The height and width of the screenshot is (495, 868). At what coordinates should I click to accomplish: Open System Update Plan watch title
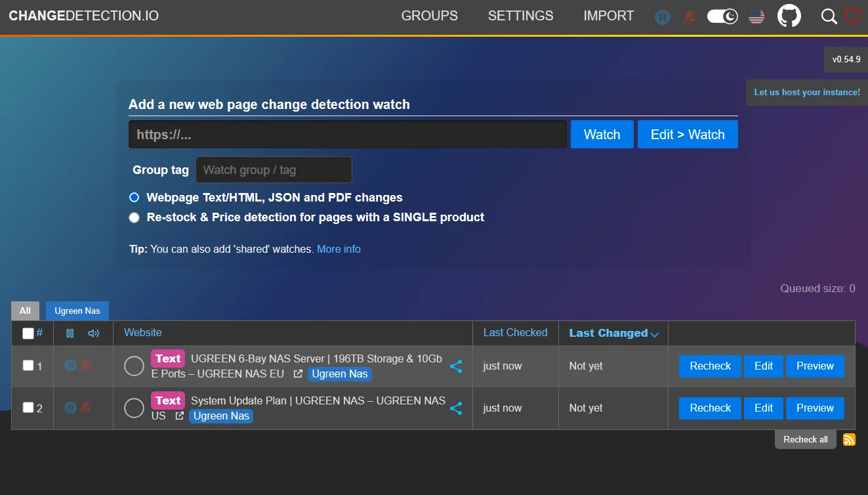coord(299,408)
